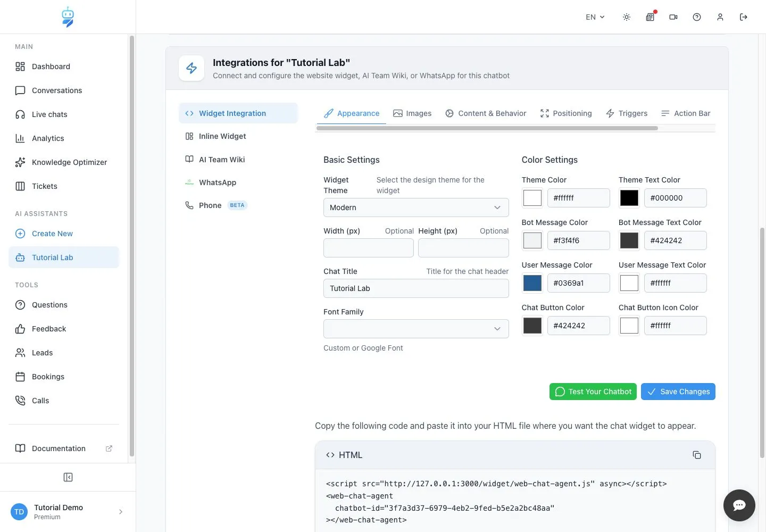The width and height of the screenshot is (766, 532).
Task: Open Leads page
Action: pos(64,353)
